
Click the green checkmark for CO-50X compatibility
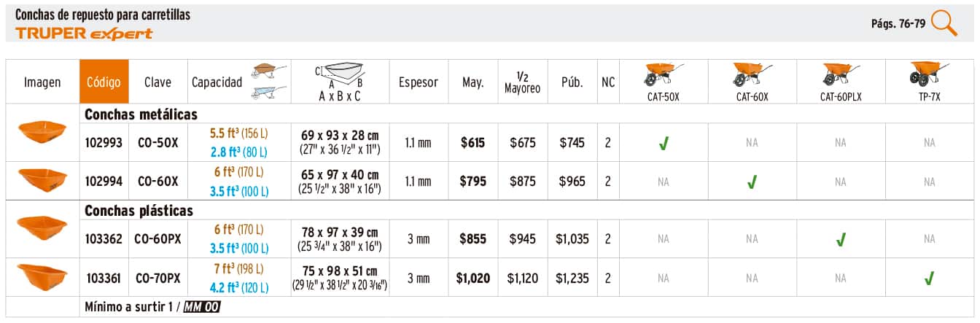click(663, 144)
